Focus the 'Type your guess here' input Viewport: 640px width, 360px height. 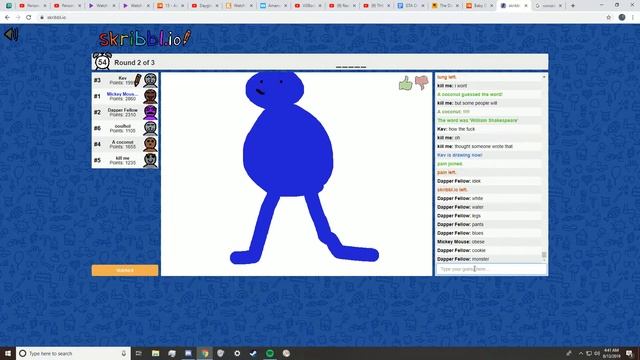coord(491,269)
